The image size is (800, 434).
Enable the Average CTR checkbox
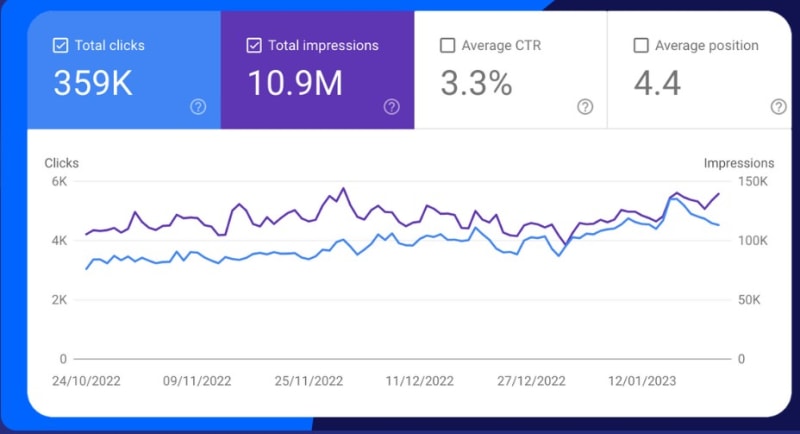pyautogui.click(x=447, y=46)
